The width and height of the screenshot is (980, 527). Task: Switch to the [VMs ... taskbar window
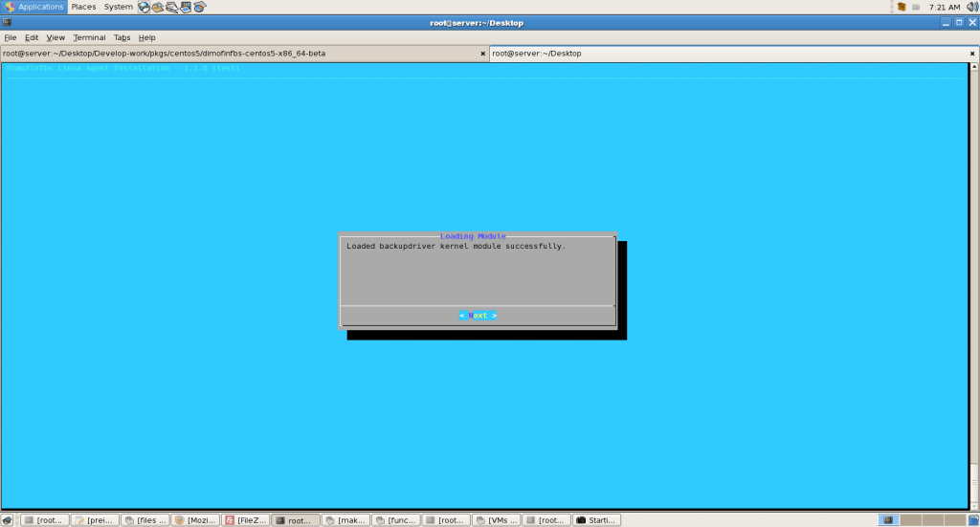(x=497, y=520)
